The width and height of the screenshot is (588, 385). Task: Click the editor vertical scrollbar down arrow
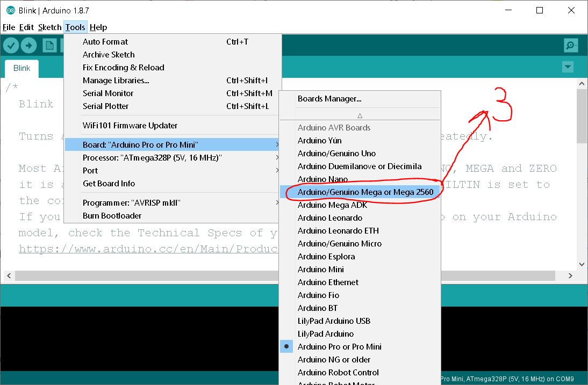582,264
